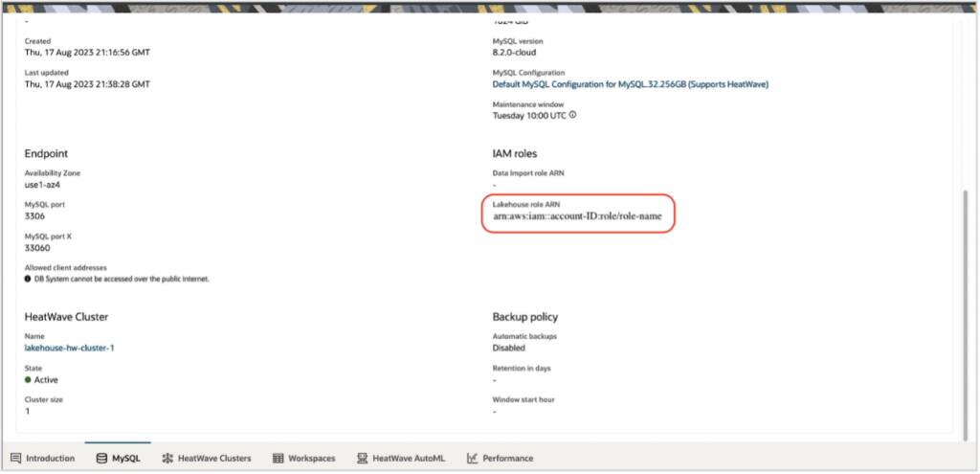Click the Cluster size label
Screen dimensions: 980x474
pyautogui.click(x=43, y=399)
